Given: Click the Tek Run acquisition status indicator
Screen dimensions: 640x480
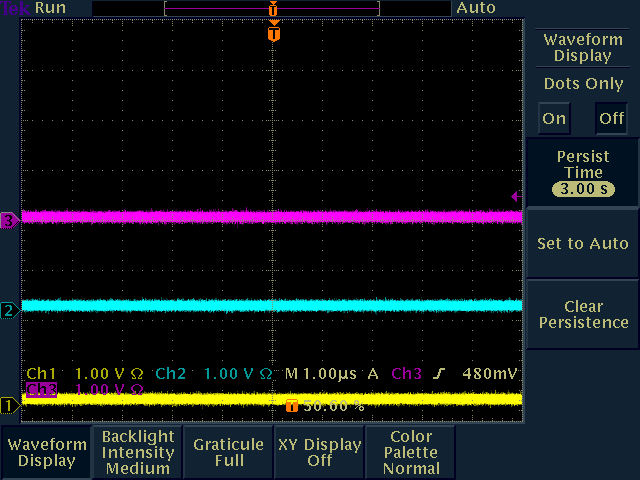Looking at the screenshot, I should click(x=34, y=8).
